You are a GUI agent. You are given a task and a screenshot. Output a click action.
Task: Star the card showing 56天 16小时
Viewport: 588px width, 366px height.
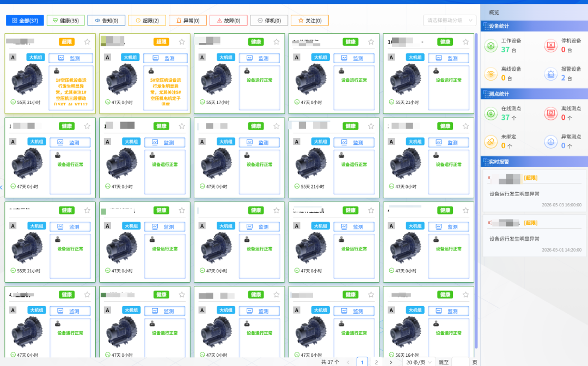465,295
